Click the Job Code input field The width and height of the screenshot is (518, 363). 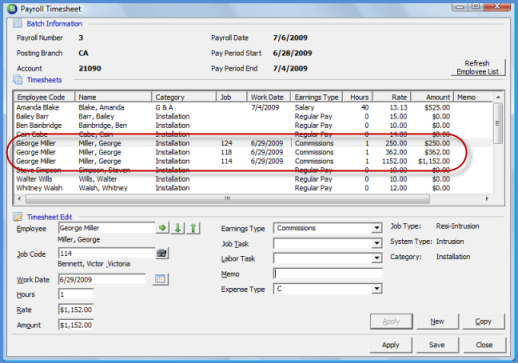[x=106, y=253]
